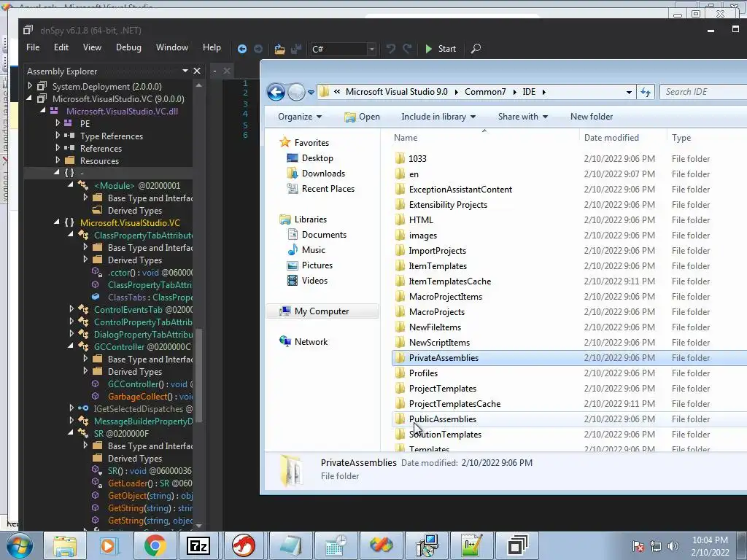Expand the ControlEventsTab class node
Viewport: 747px width, 560px height.
[71, 309]
